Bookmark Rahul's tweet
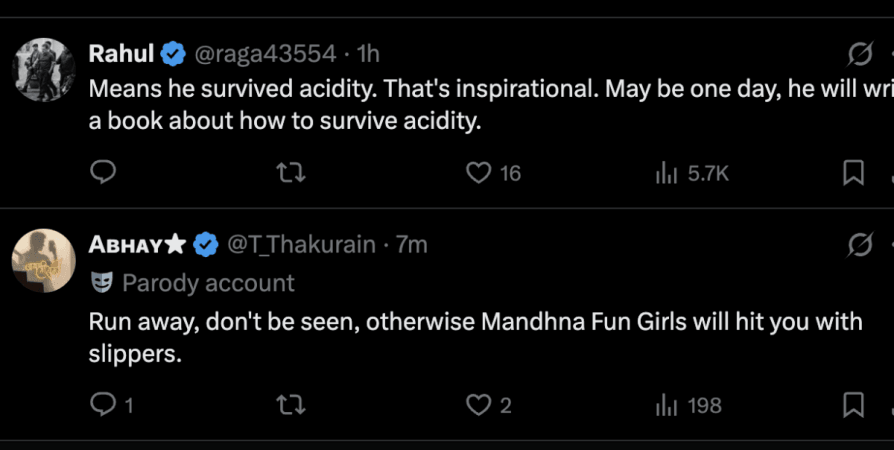The width and height of the screenshot is (894, 450). pos(853,174)
